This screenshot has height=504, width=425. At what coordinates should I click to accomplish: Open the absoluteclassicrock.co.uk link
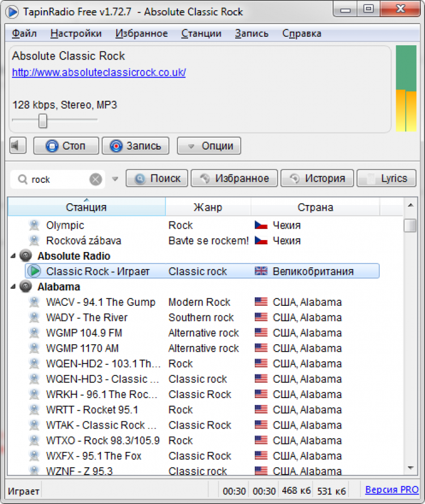(99, 72)
